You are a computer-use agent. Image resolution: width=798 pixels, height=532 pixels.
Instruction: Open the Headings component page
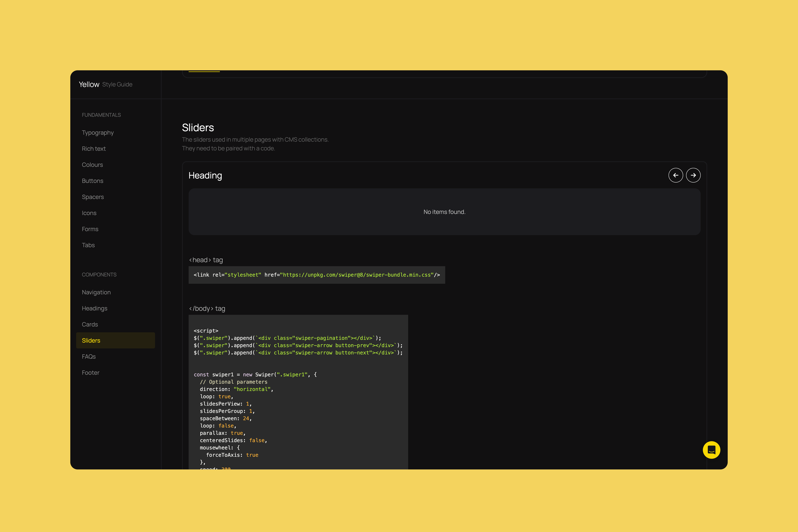95,308
